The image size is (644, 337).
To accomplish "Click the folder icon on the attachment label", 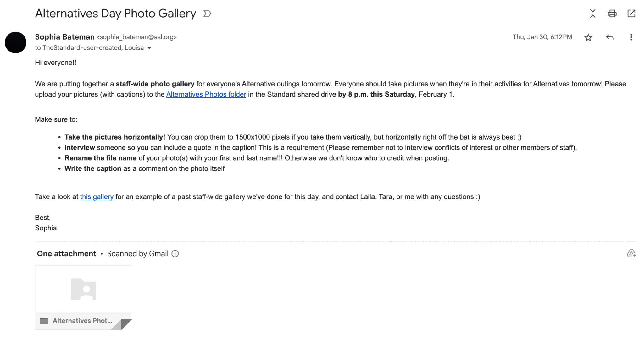I will click(x=44, y=321).
